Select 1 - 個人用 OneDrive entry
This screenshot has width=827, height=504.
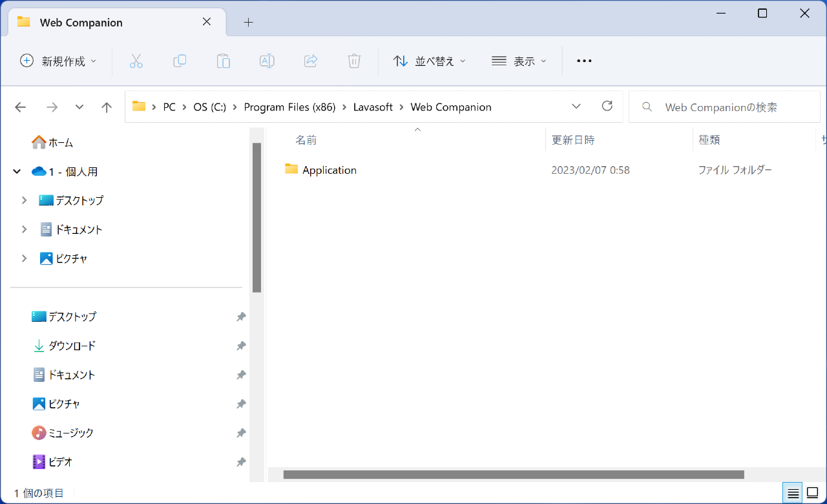pyautogui.click(x=65, y=171)
